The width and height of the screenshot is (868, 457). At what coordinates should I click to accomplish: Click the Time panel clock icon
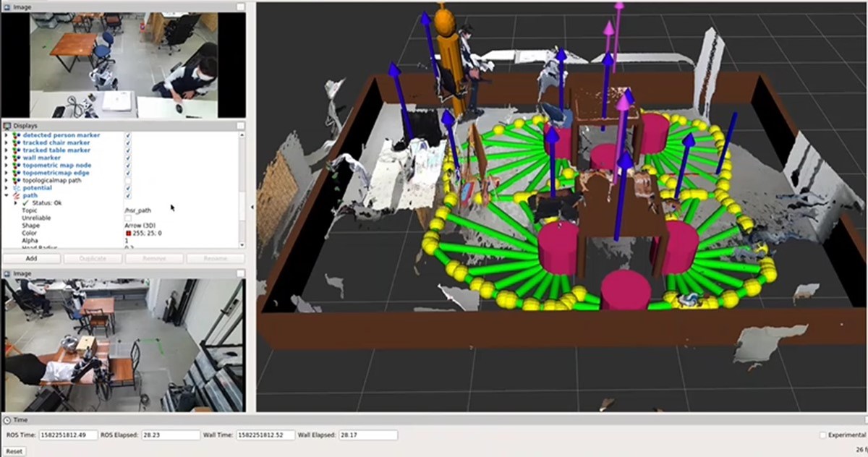[7, 419]
